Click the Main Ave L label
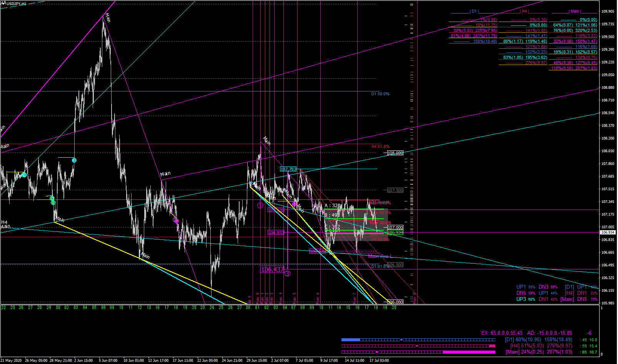Viewport: 618px width, 364px height. point(380,256)
